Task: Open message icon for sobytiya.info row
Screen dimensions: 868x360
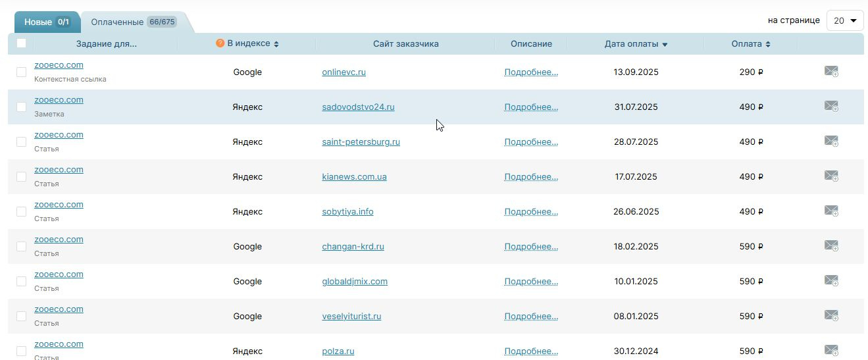Action: [831, 211]
